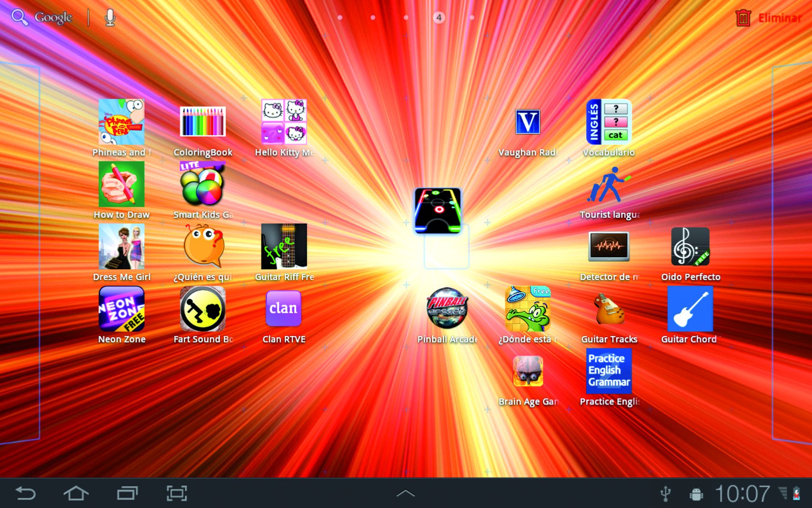Launch Vaughan Radio
Image resolution: width=812 pixels, height=508 pixels.
[527, 123]
